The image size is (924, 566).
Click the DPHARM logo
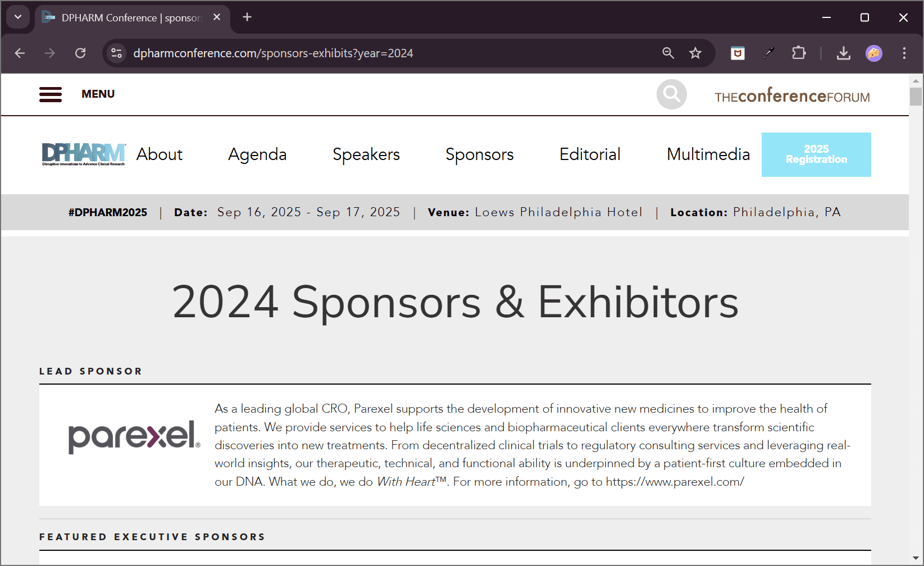point(84,154)
